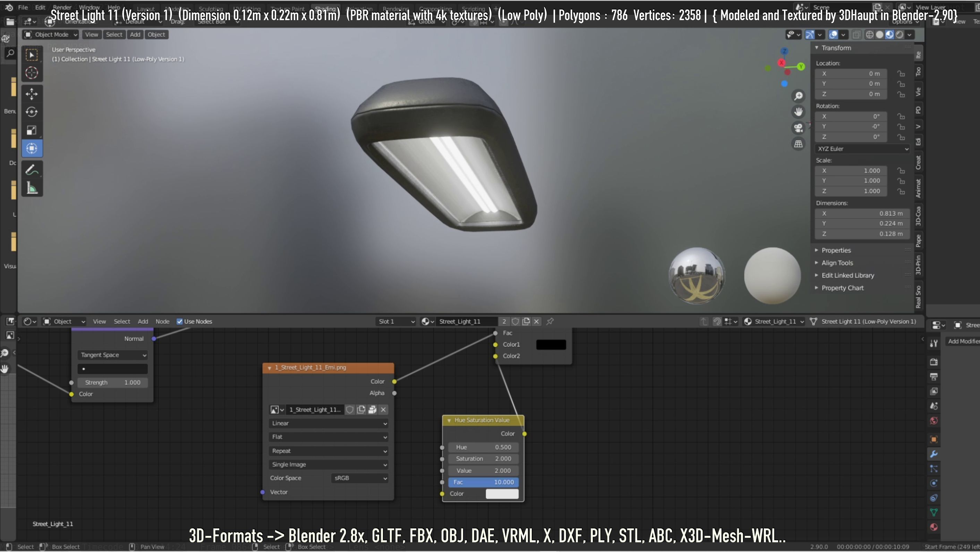
Task: Click Street_Light_11 material name field
Action: [467, 321]
